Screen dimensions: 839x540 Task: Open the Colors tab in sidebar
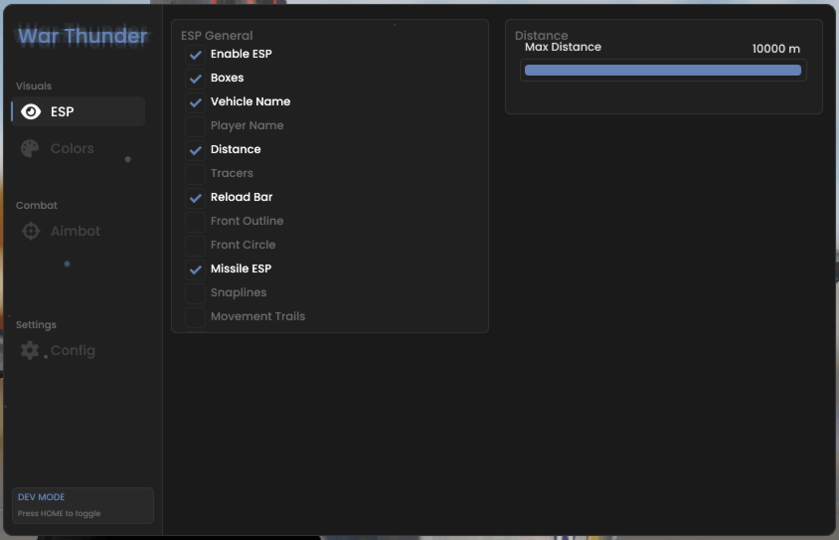click(x=72, y=148)
